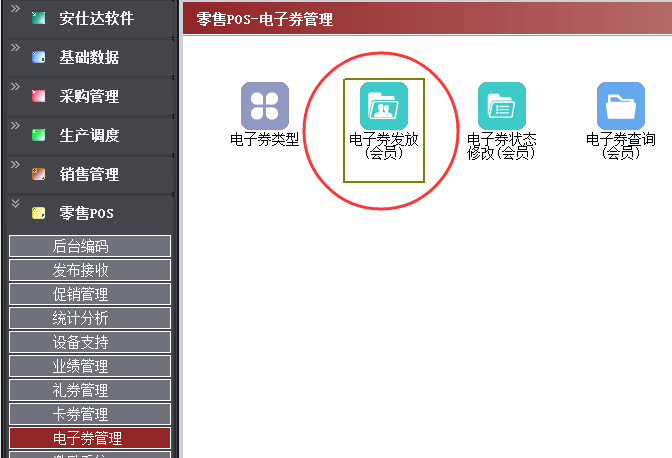Click the blue icon beside 基础数据
Screen dimensions: 672x458
pos(39,57)
